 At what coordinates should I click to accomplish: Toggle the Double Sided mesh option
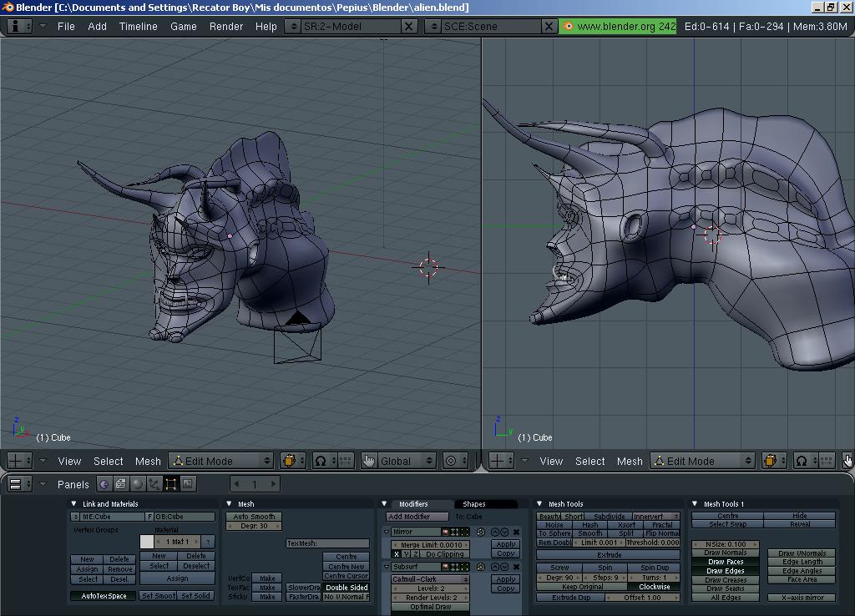point(347,588)
